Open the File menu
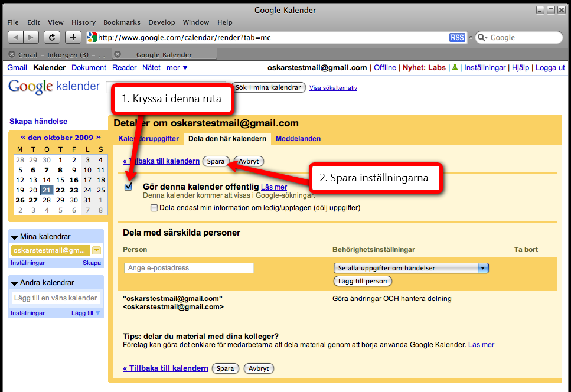571x392 pixels. 13,22
